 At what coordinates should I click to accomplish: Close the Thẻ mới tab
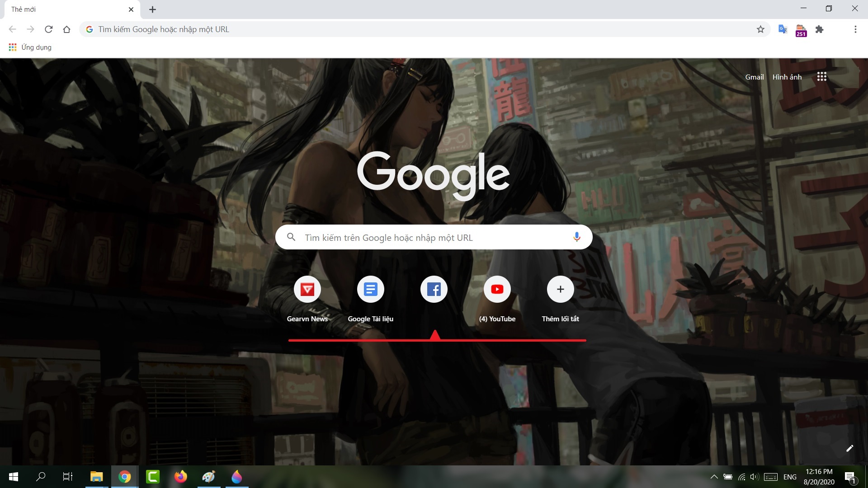131,9
